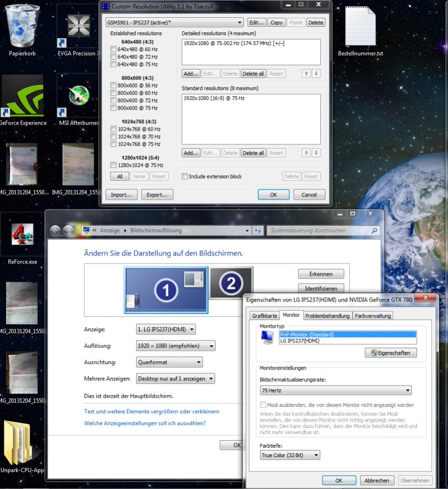Click the search magnifier in Systemsteuerung search box
The width and height of the screenshot is (448, 489).
click(x=374, y=231)
